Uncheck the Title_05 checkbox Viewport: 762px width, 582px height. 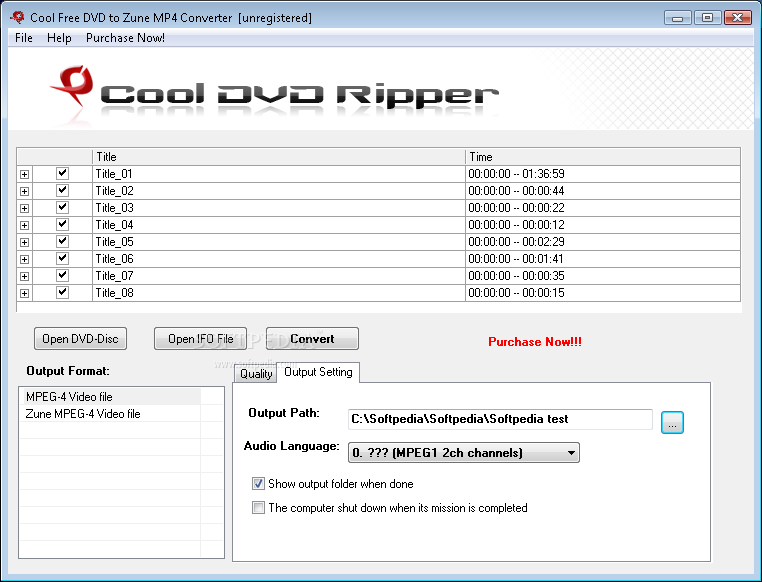[x=62, y=241]
